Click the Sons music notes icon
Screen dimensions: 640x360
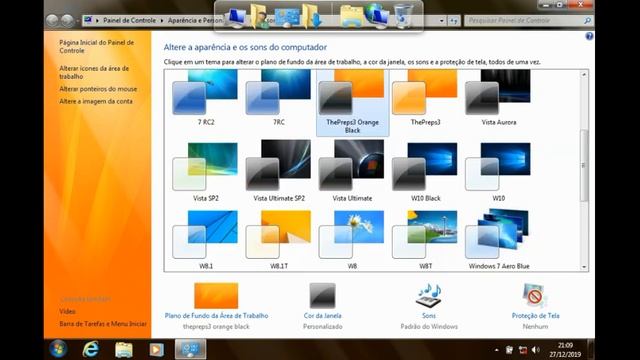[429, 296]
